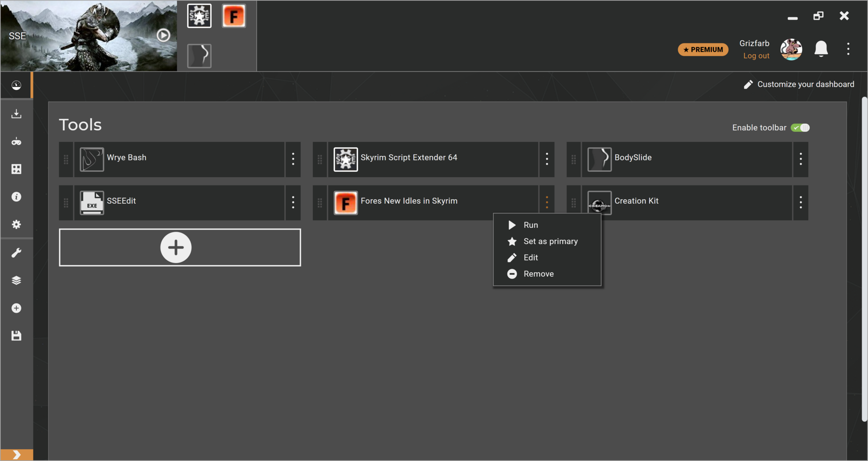Open the info sidebar icon
The image size is (868, 461).
coord(16,197)
